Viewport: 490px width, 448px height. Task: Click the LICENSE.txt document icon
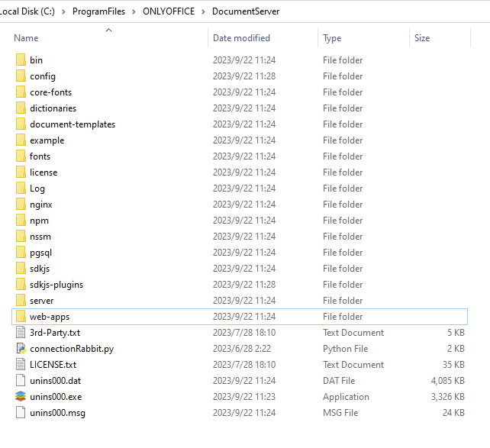pyautogui.click(x=21, y=365)
